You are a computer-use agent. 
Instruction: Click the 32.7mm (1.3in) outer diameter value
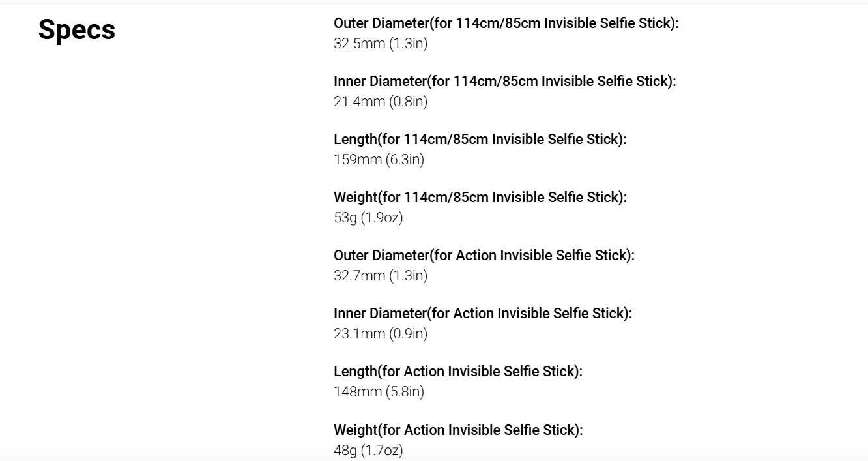(381, 276)
